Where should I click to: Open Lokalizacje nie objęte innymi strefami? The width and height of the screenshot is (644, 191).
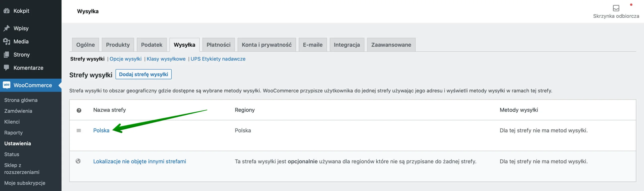140,161
